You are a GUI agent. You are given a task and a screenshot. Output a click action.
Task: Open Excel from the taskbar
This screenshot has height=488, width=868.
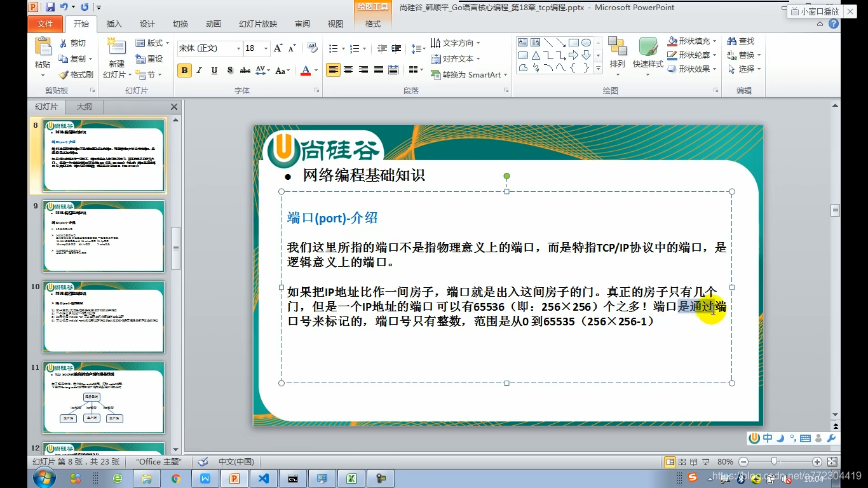coord(351,478)
